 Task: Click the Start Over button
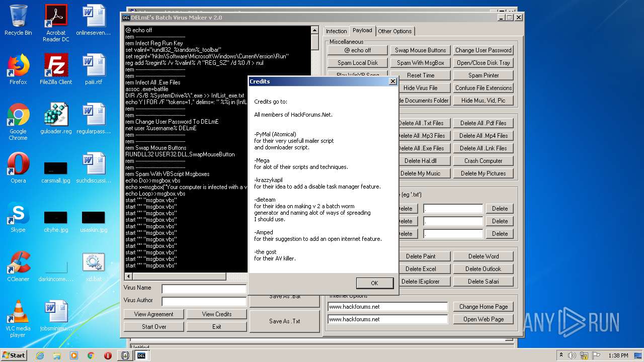click(x=153, y=327)
